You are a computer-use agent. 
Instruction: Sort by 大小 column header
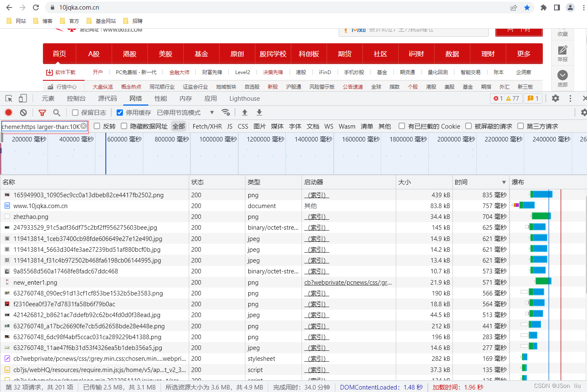424,182
